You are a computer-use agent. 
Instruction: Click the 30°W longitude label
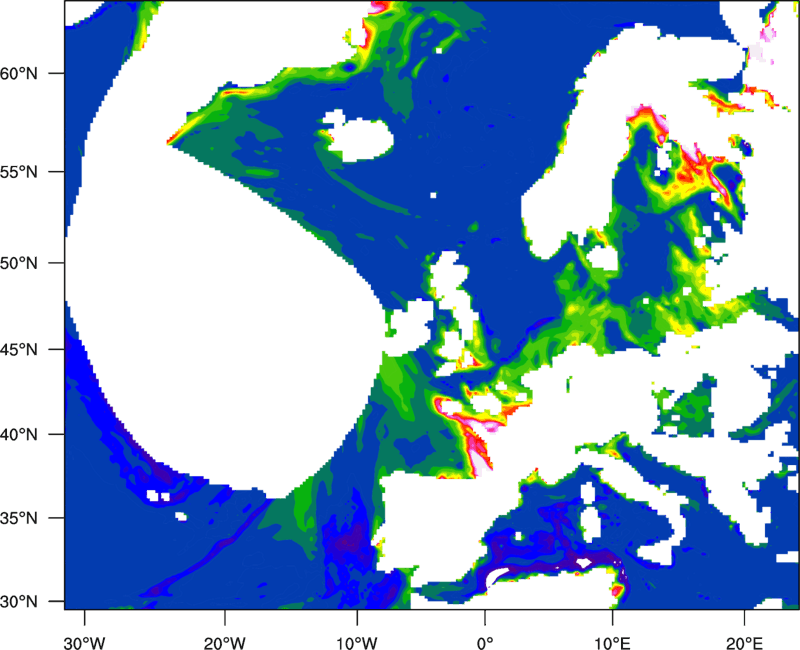point(85,643)
